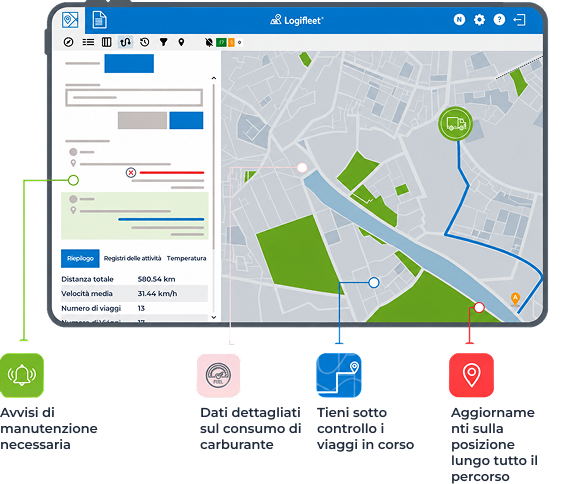Click the red X error icon
The height and width of the screenshot is (484, 569).
[131, 173]
